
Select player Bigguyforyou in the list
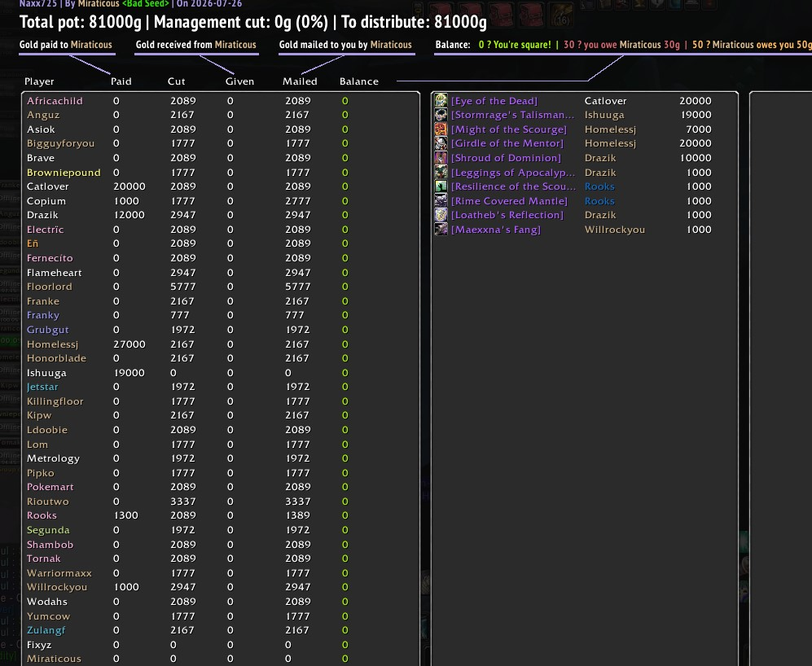[60, 143]
